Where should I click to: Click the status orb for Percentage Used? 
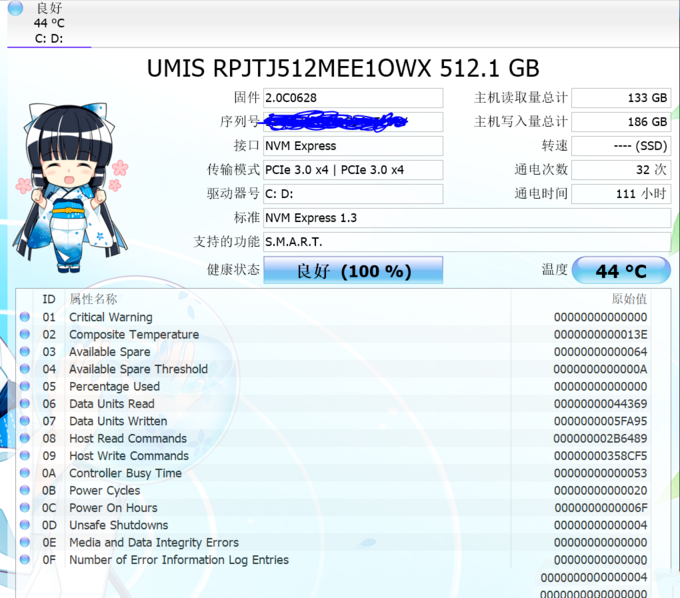pos(25,386)
